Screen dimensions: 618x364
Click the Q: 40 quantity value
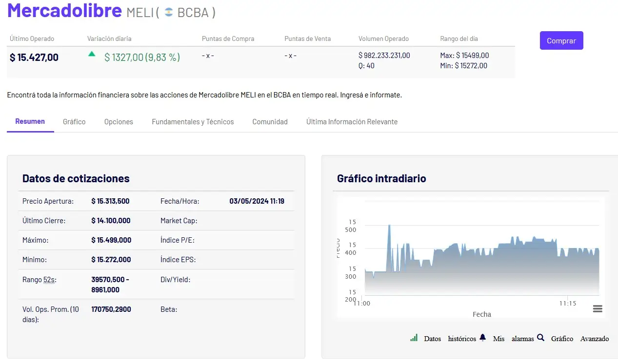coord(366,65)
